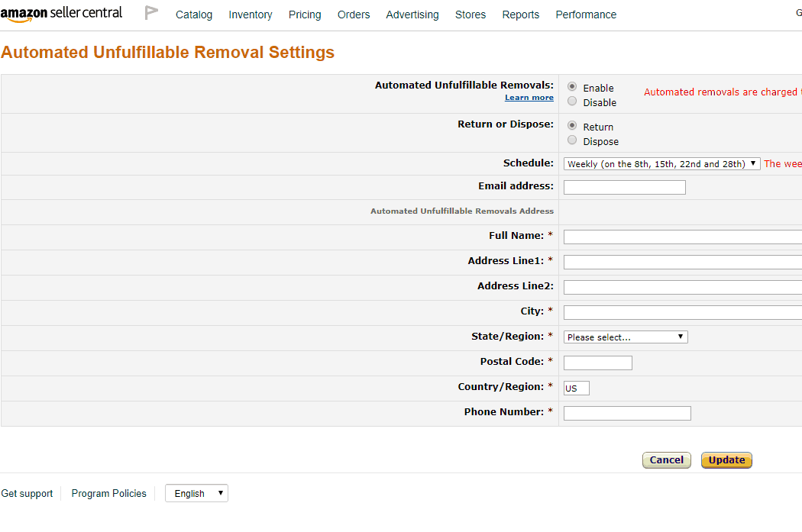
Task: Open the Performance menu
Action: 586,15
